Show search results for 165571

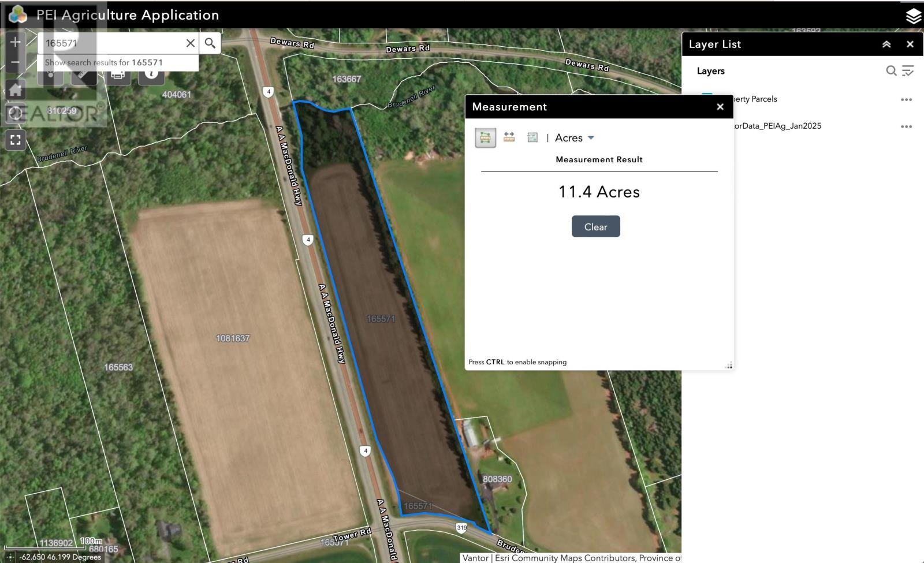104,62
